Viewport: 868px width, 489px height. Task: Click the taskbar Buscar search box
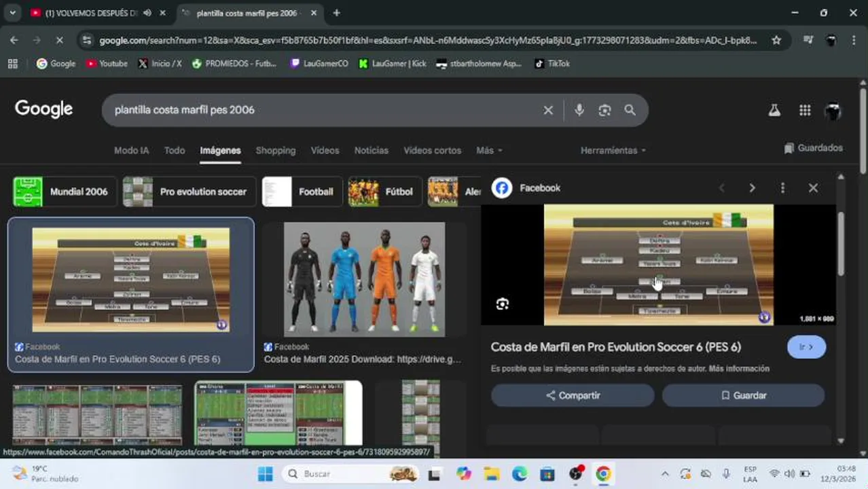coord(352,473)
